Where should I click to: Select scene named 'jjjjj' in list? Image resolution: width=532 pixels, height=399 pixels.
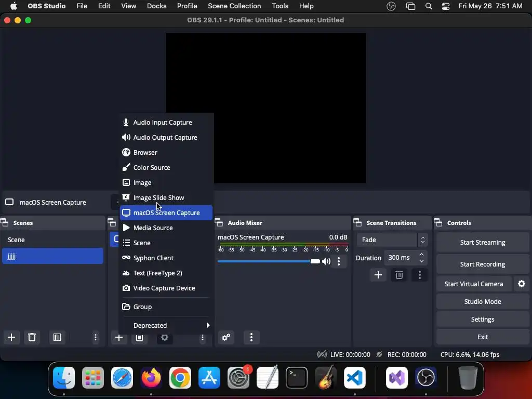tap(52, 256)
